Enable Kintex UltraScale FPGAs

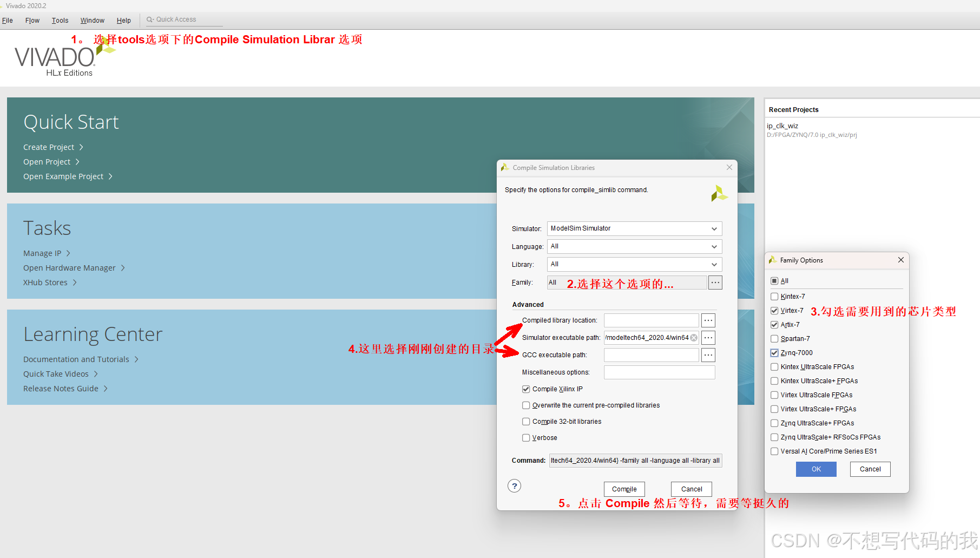(774, 367)
